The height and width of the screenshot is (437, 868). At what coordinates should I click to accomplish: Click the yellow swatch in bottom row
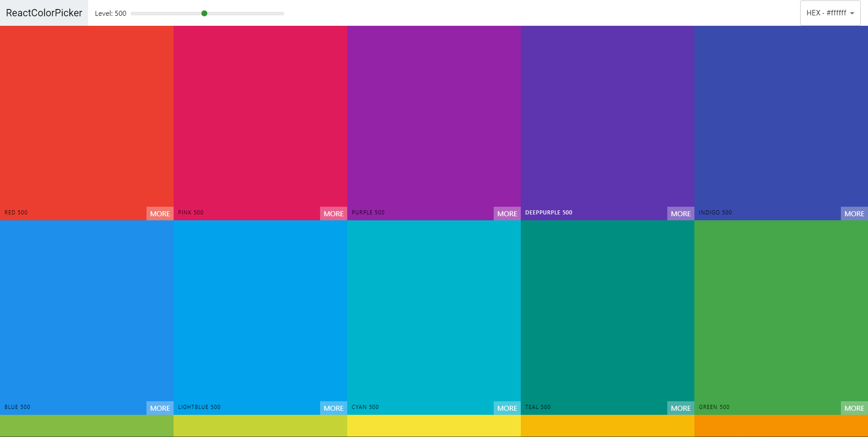(x=434, y=426)
